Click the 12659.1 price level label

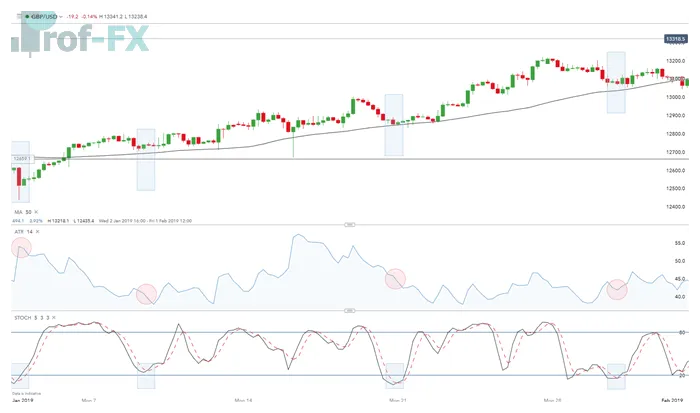tap(21, 159)
